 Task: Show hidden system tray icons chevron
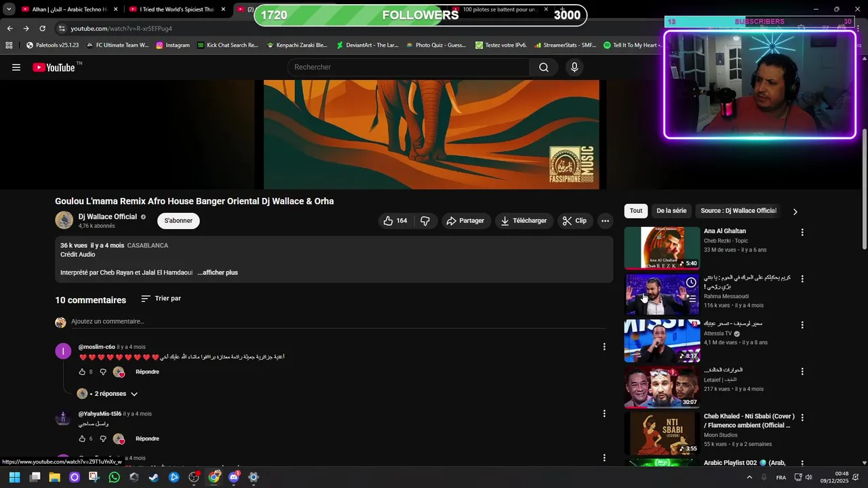point(749,477)
